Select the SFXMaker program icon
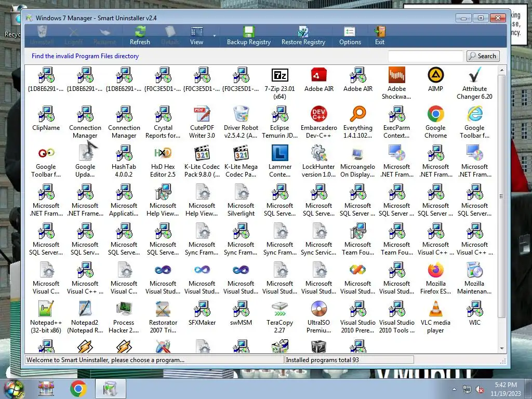 [202, 313]
